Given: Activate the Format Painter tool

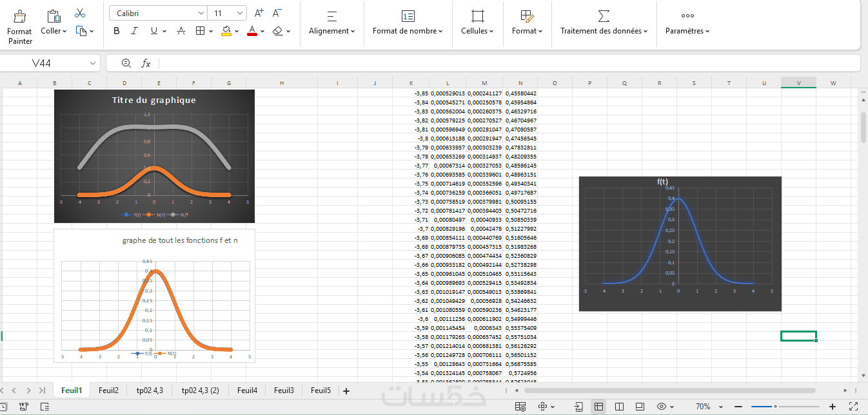Looking at the screenshot, I should tap(19, 26).
